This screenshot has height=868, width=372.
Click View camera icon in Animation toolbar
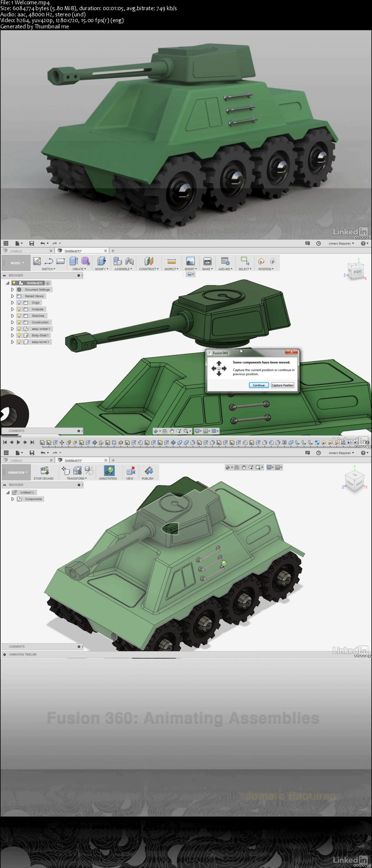click(x=130, y=471)
